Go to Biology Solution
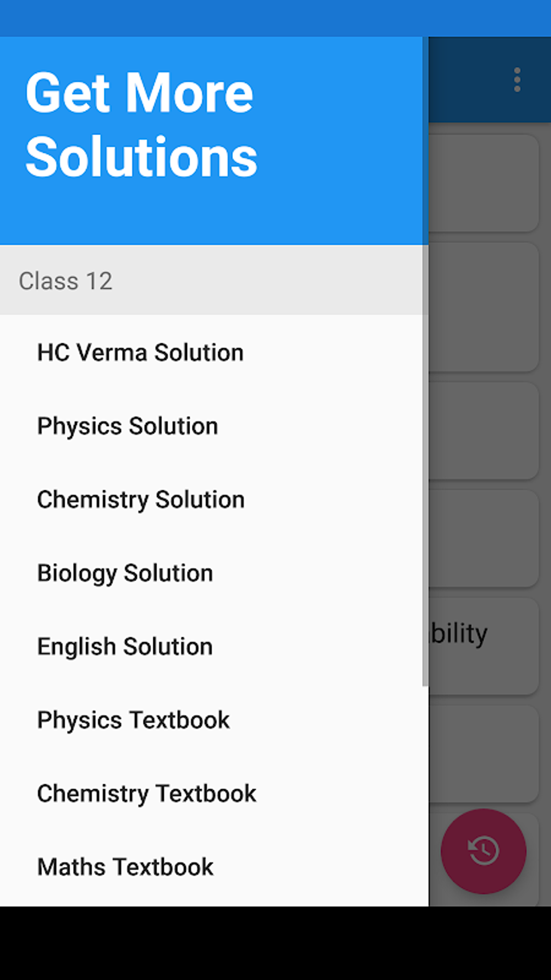 [125, 573]
